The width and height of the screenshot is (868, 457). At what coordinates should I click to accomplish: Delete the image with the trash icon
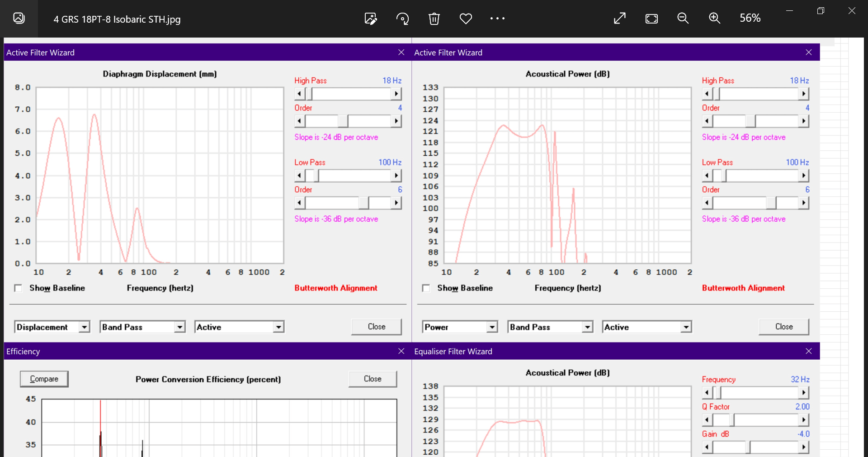pyautogui.click(x=434, y=19)
